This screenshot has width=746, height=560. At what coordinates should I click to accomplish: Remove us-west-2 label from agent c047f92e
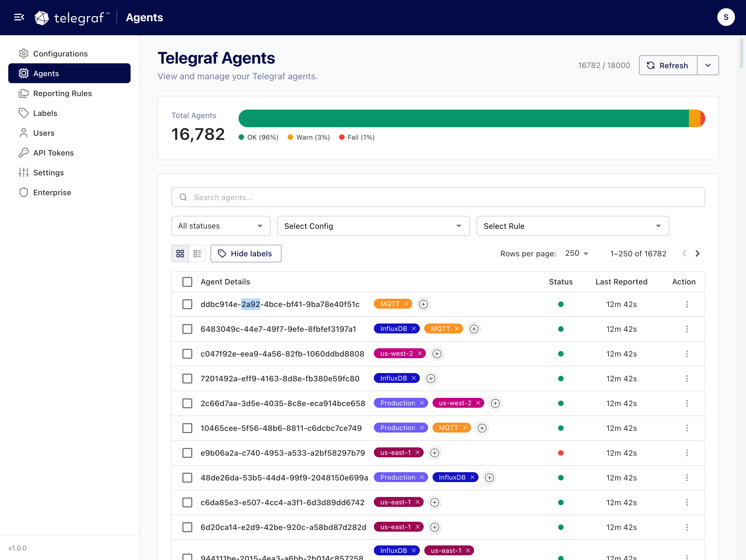pos(420,353)
